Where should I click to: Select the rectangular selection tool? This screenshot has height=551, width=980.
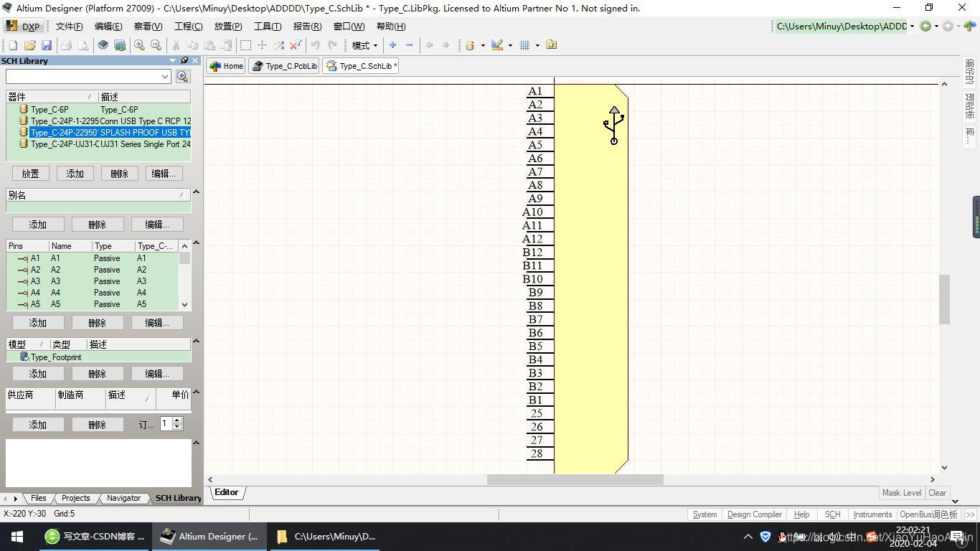245,45
